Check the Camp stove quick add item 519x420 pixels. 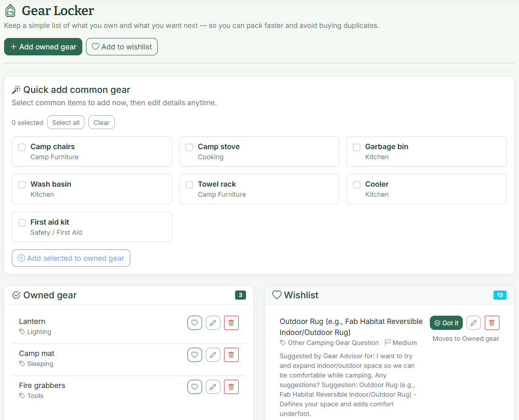[189, 147]
